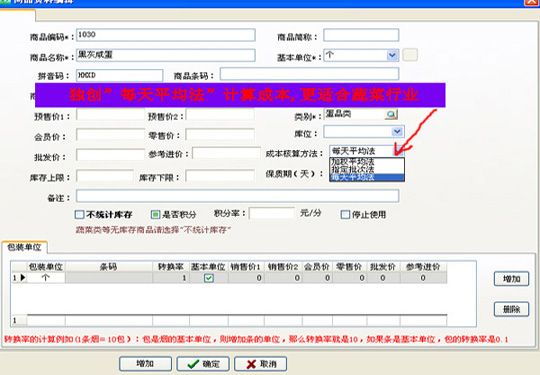540x375 pixels.
Task: Click the category search magnifier icon
Action: [x=391, y=114]
